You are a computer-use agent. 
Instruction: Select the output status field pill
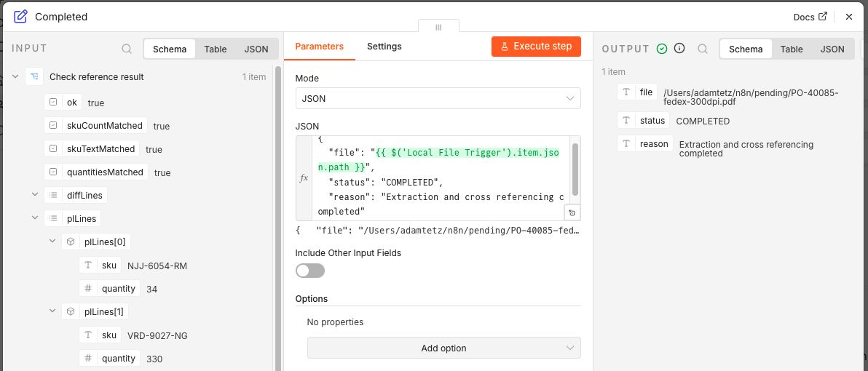tap(643, 120)
